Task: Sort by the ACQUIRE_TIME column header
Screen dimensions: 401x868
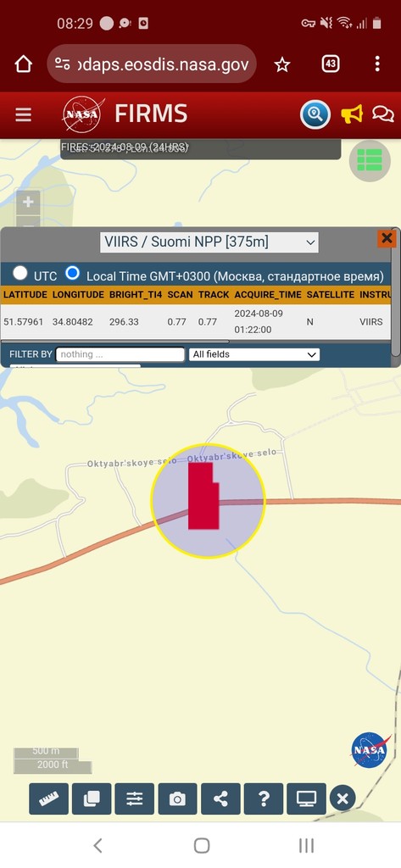Action: click(x=268, y=294)
